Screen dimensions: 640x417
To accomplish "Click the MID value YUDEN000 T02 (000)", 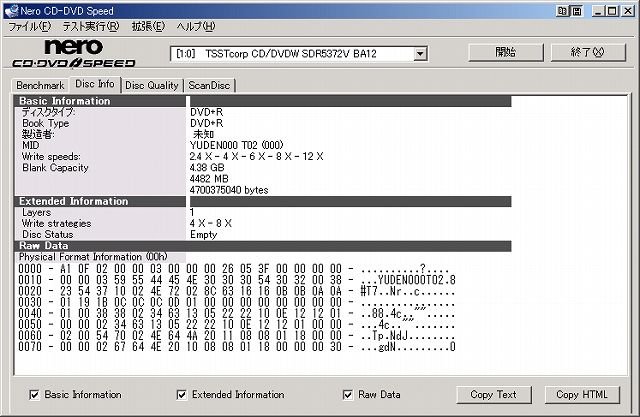I will pyautogui.click(x=236, y=145).
